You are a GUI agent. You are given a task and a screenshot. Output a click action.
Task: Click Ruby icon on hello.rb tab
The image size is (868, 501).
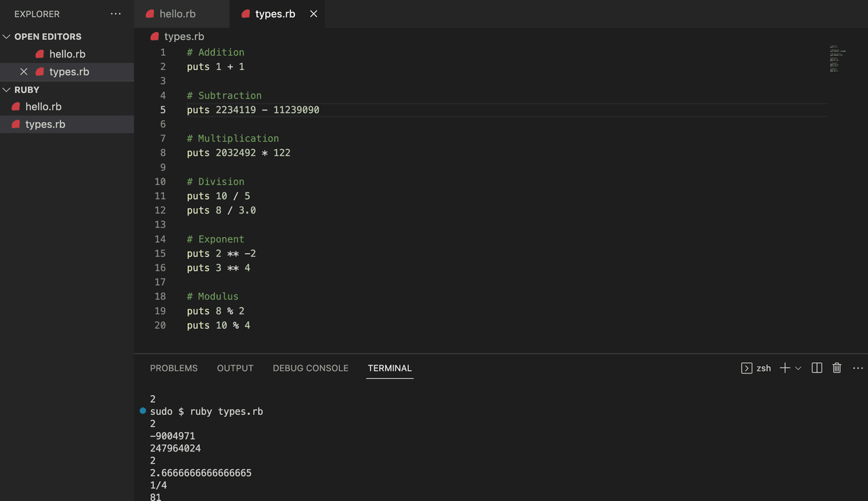pyautogui.click(x=150, y=14)
